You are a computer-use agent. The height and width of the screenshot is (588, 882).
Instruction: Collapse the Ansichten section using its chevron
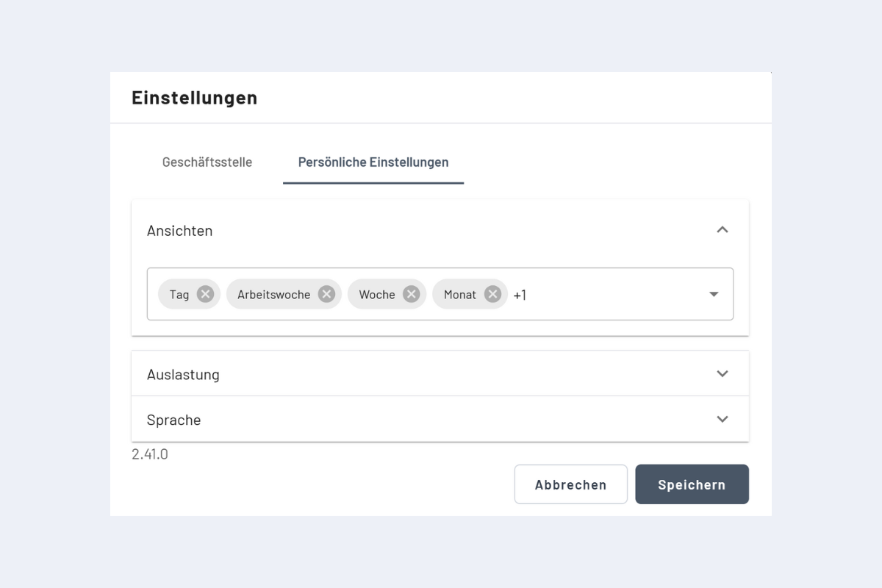pos(722,230)
